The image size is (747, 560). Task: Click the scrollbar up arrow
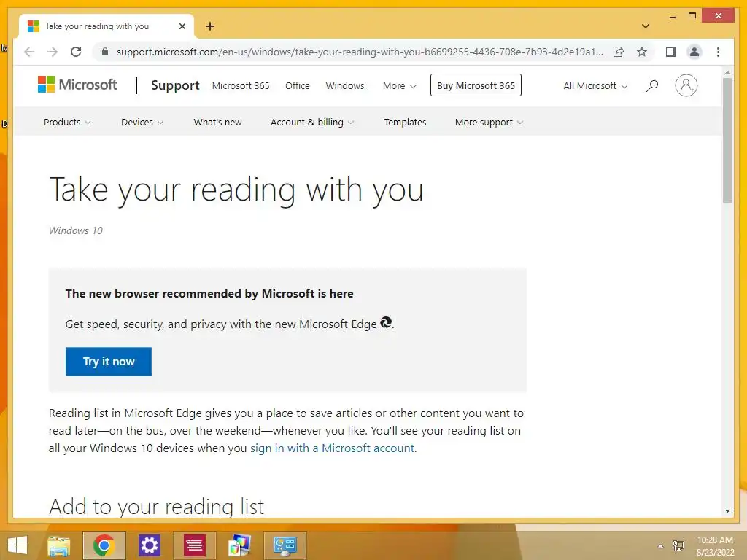pos(727,72)
